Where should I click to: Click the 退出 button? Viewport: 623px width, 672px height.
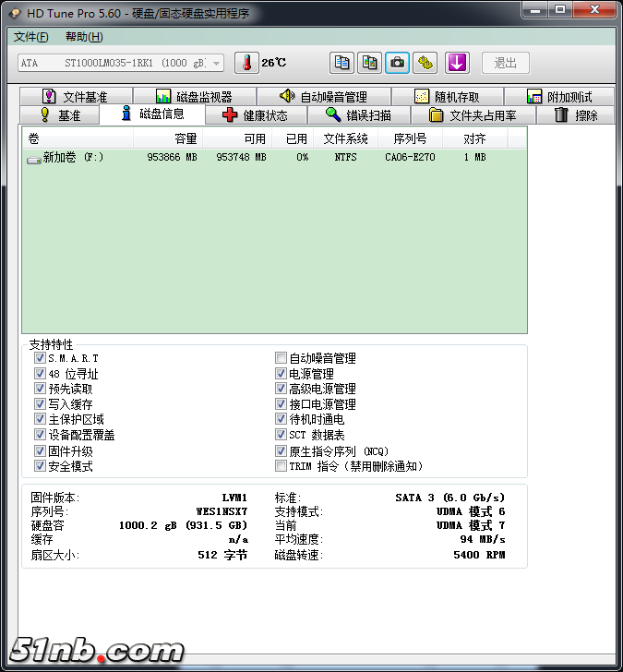pyautogui.click(x=505, y=63)
